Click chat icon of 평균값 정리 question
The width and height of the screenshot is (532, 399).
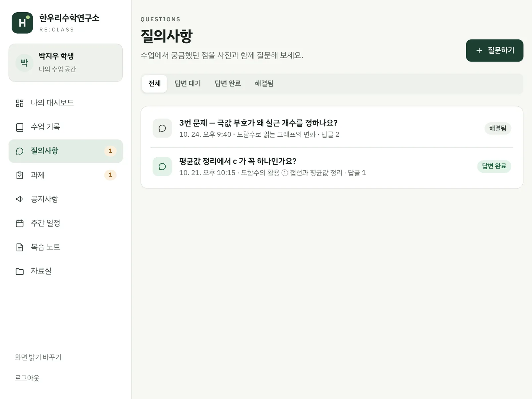click(x=162, y=167)
